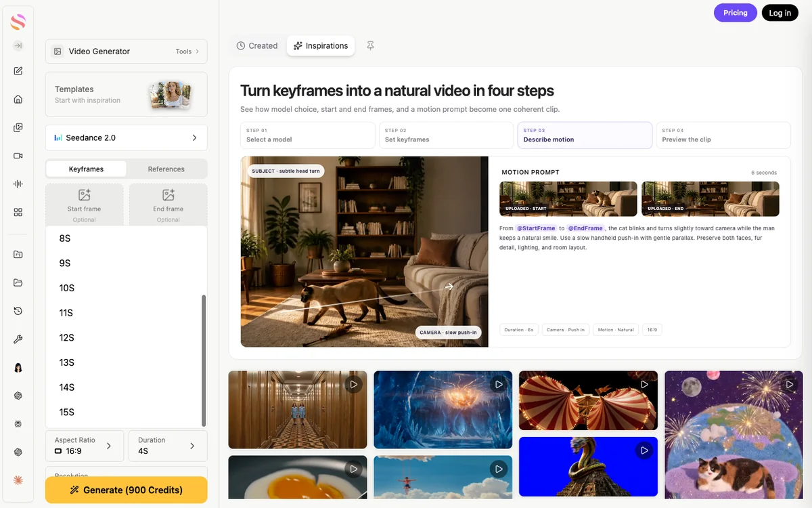Open the wrench tools sidebar icon
Screen dimensions: 812x508
point(18,339)
